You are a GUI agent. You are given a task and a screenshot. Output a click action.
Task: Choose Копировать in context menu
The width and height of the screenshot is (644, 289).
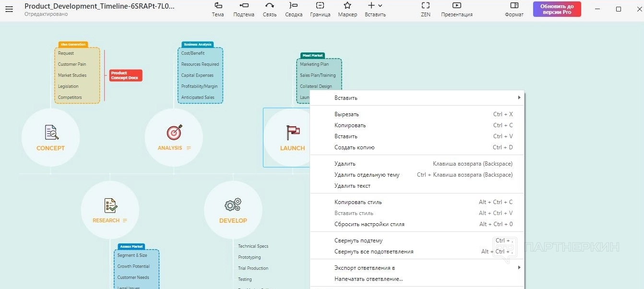pyautogui.click(x=417, y=125)
